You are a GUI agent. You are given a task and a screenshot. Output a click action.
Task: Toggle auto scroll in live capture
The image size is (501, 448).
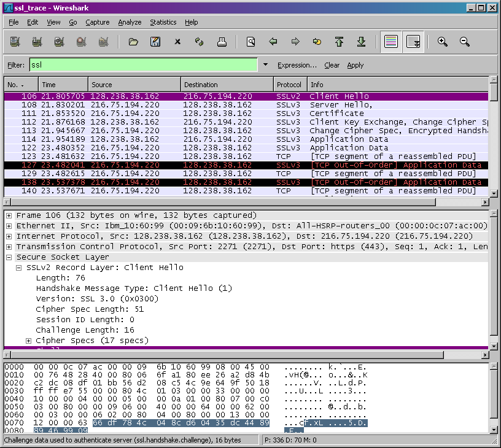(x=413, y=42)
